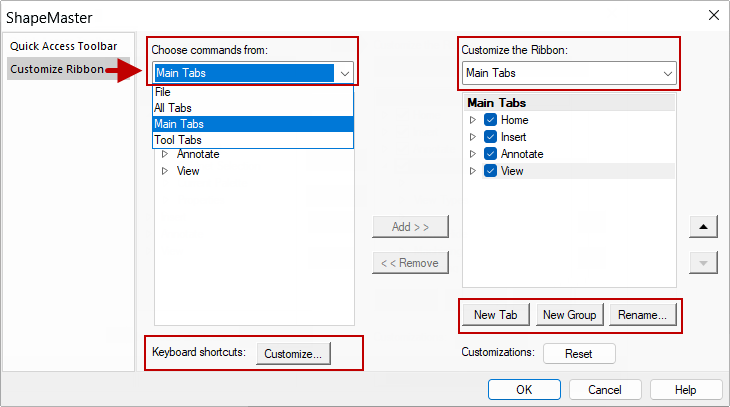Open Help for this dialog
730x407 pixels.
(686, 389)
